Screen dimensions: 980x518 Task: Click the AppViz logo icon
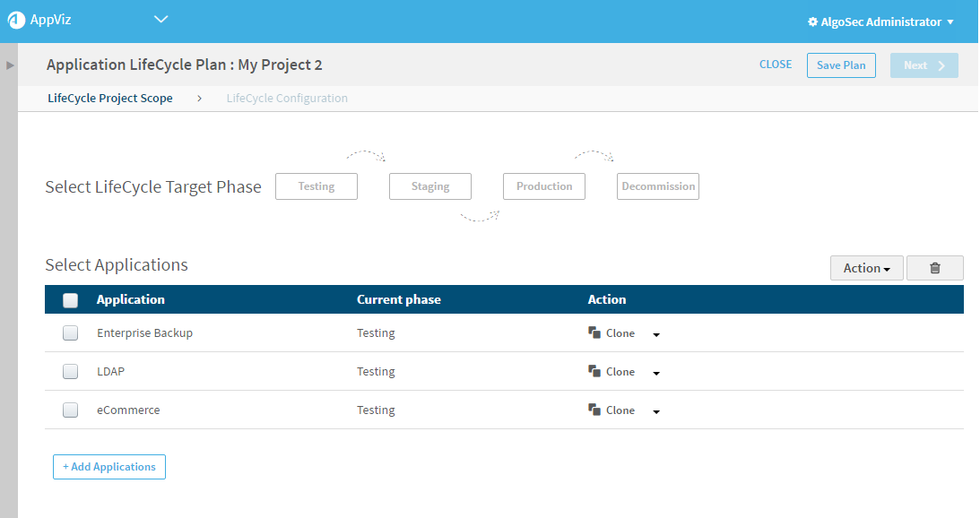(x=16, y=21)
